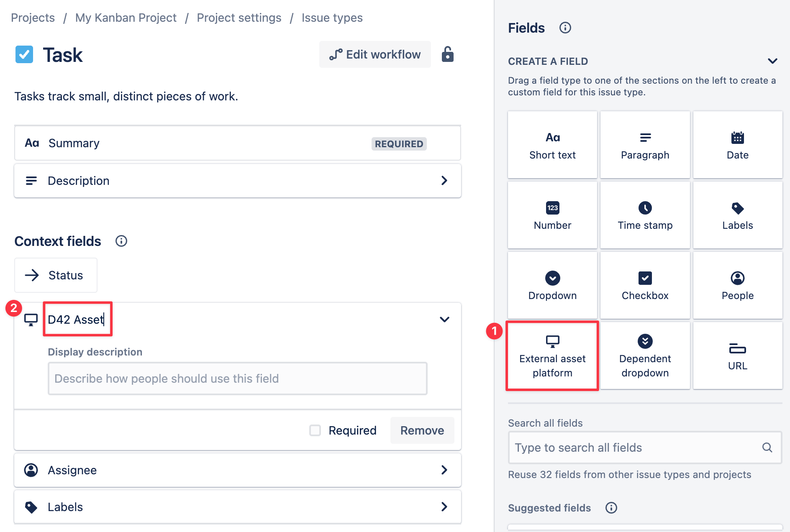The width and height of the screenshot is (790, 532).
Task: Click the Remove button for D42 Asset
Action: (x=422, y=430)
